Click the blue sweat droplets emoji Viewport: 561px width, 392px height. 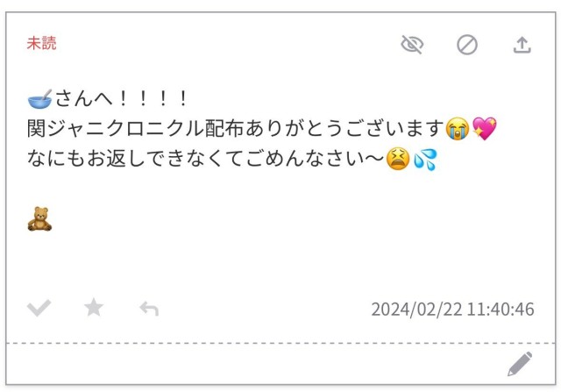click(425, 160)
